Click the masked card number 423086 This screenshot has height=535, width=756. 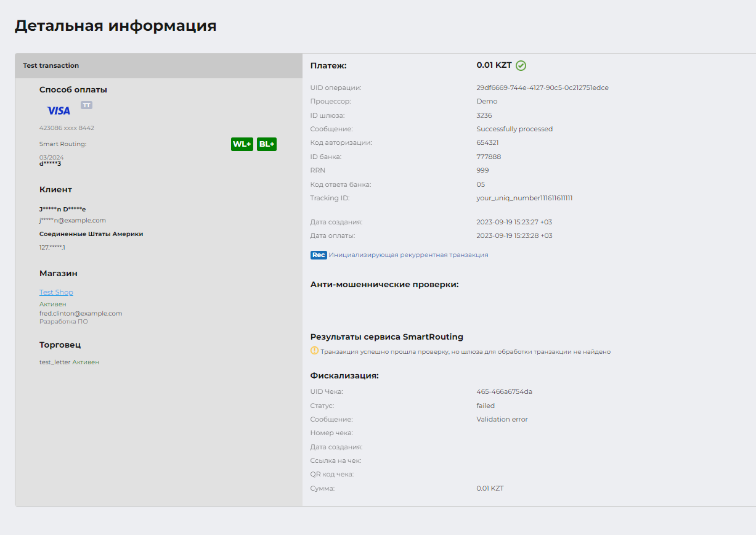67,128
